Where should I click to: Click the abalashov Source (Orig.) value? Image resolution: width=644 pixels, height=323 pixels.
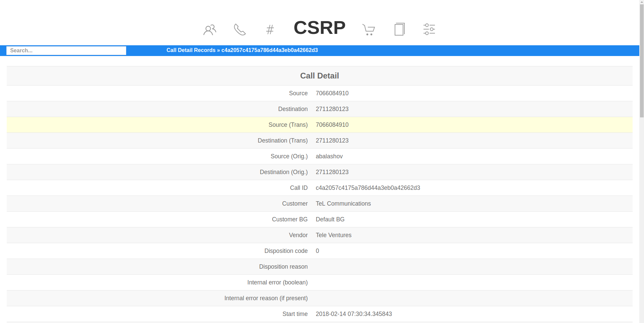(x=329, y=156)
